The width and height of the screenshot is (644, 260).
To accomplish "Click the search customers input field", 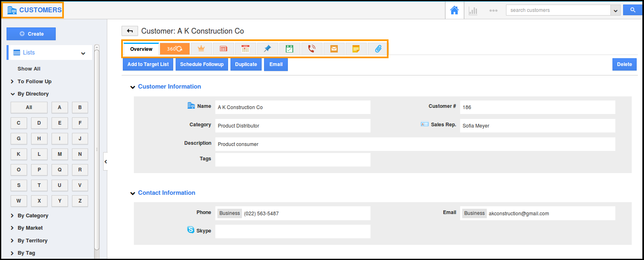I will [558, 10].
